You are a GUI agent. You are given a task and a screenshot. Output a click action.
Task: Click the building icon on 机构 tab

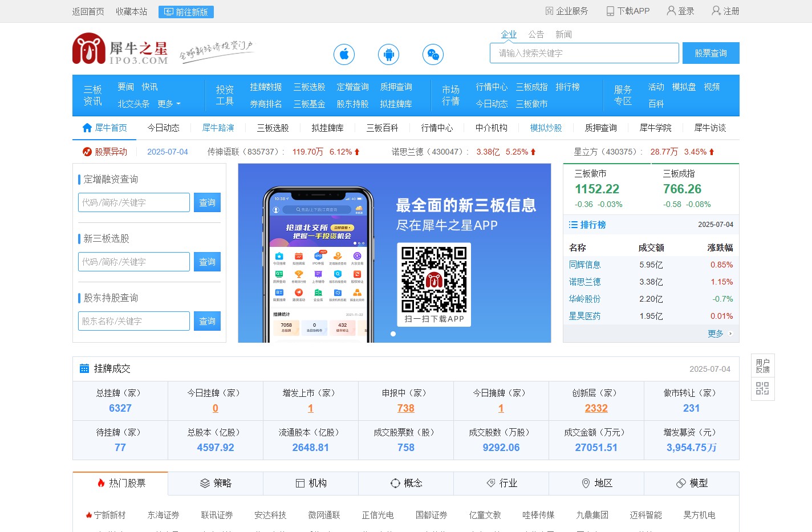pyautogui.click(x=300, y=483)
